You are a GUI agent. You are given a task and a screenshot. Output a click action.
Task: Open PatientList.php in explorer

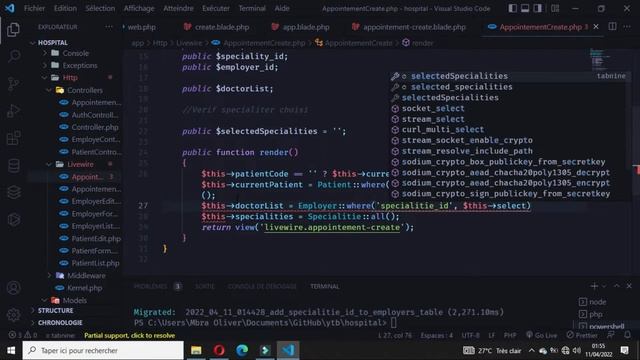point(95,263)
